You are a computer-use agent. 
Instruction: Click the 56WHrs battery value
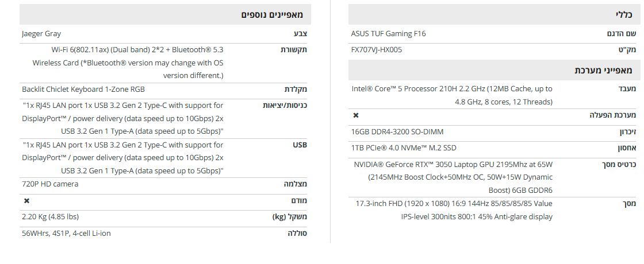click(x=66, y=233)
